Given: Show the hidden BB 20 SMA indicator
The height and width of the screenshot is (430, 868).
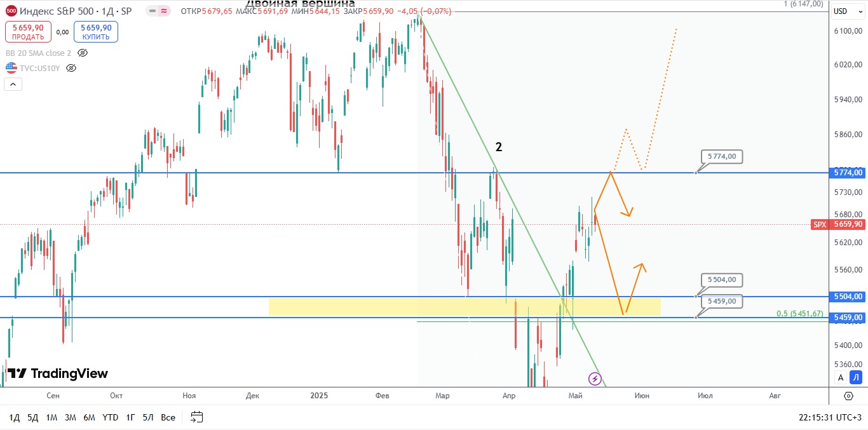Looking at the screenshot, I should [82, 53].
